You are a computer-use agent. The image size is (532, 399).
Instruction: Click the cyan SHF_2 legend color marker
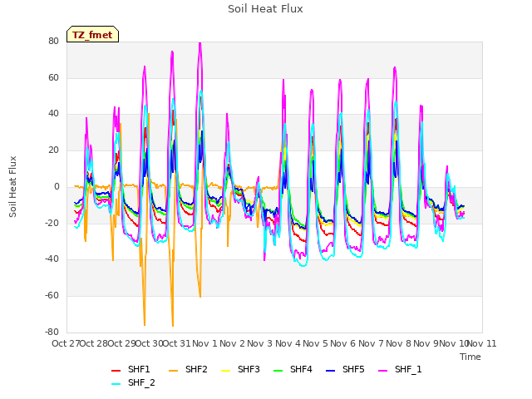pos(116,384)
